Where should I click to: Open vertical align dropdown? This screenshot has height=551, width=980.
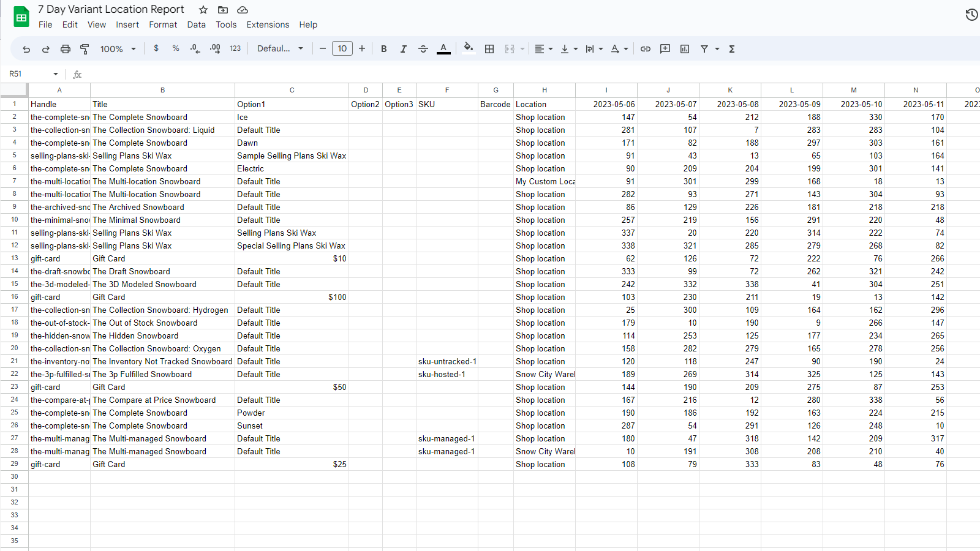569,49
